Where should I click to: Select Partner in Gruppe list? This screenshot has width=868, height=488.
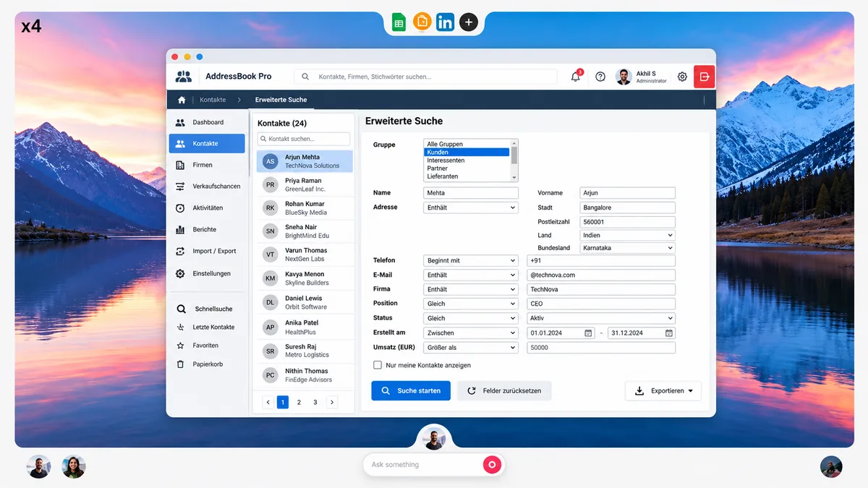coord(467,168)
